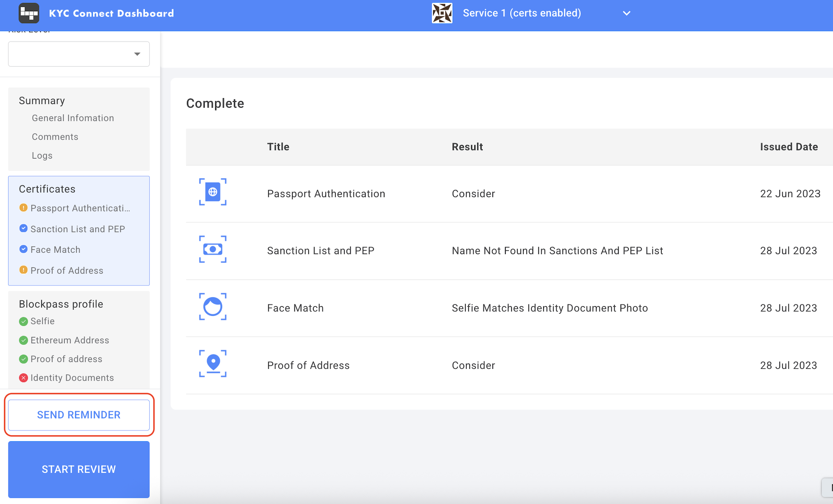Open the Comments section in sidebar
The height and width of the screenshot is (504, 833).
tap(55, 137)
